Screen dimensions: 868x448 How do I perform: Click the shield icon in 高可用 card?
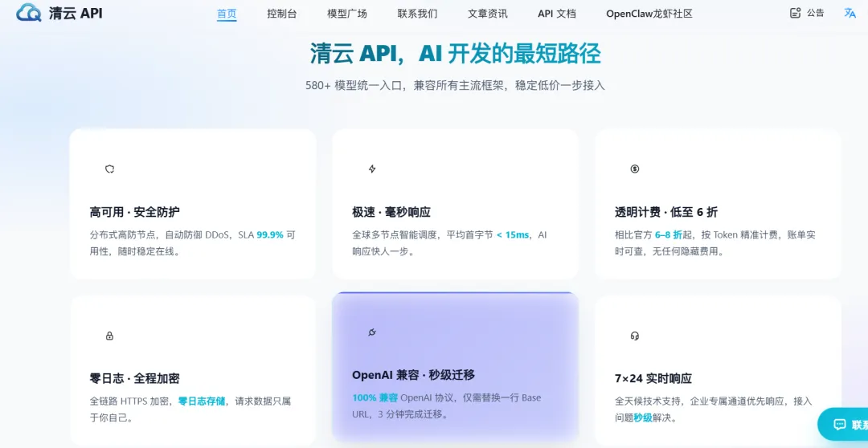pyautogui.click(x=109, y=169)
